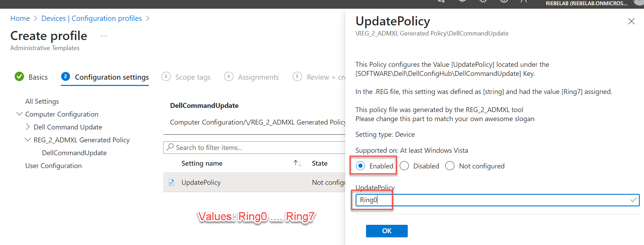
Task: Collapse the Computer Configuration tree node
Action: [19, 114]
